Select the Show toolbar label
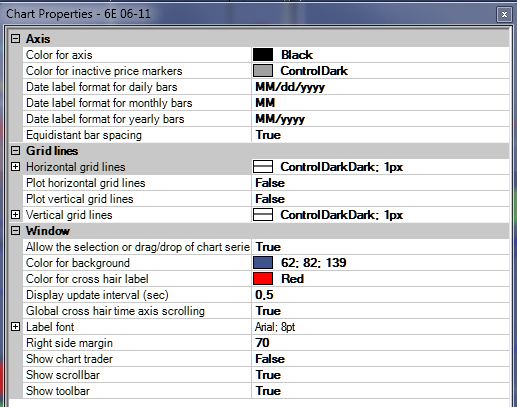The image size is (517, 407). [58, 391]
